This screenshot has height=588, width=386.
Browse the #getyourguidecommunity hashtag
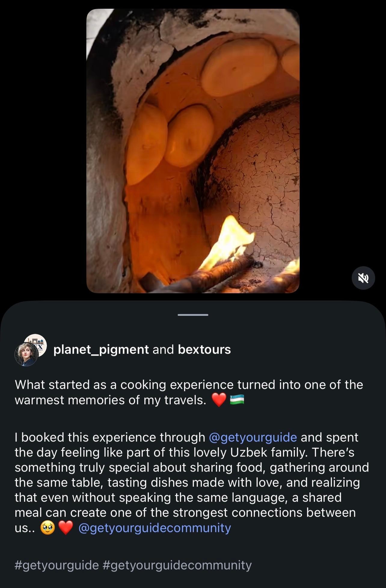177,565
